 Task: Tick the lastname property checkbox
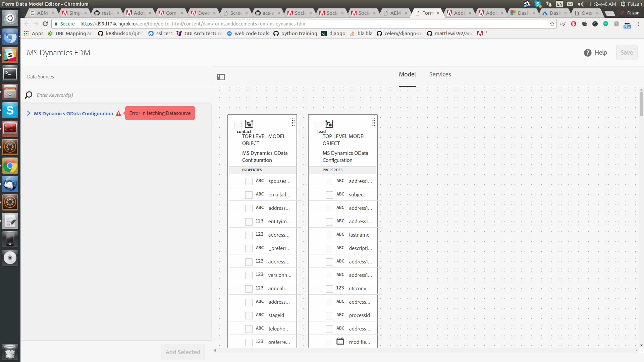pos(329,235)
